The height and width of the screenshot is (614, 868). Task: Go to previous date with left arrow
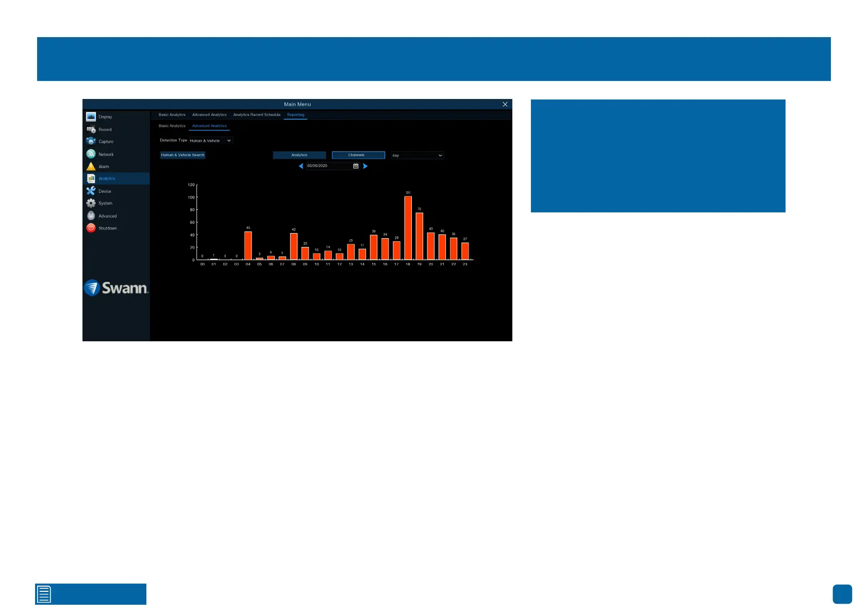301,166
